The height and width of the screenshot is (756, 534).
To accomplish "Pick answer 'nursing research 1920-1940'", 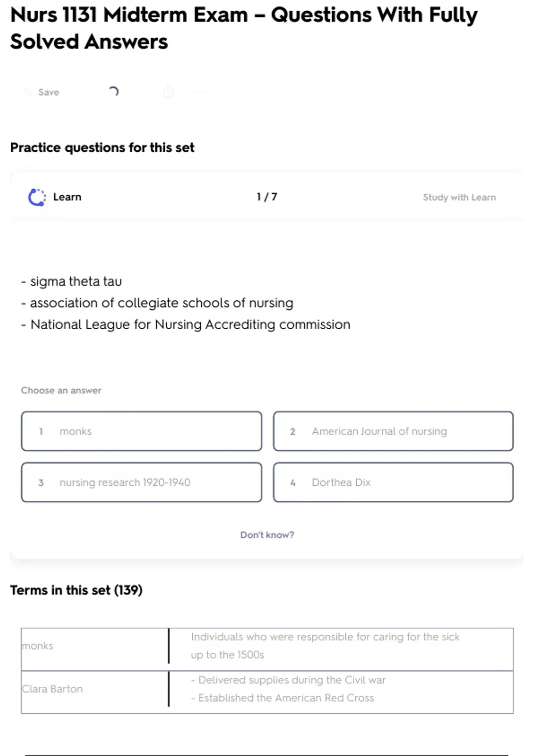I will [142, 483].
